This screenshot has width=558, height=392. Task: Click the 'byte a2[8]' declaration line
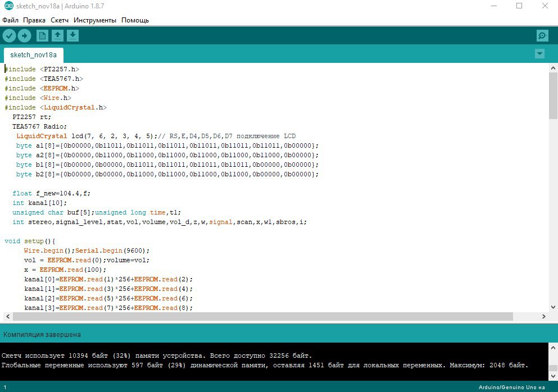pyautogui.click(x=167, y=156)
